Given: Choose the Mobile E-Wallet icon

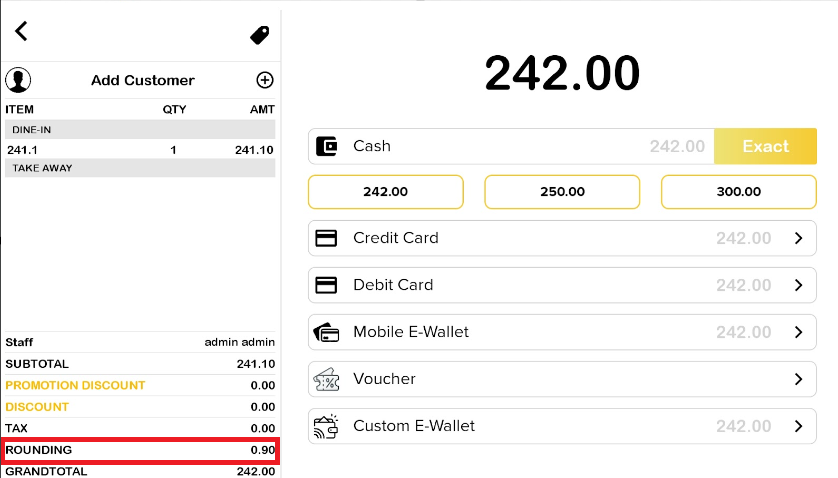Looking at the screenshot, I should click(x=326, y=332).
